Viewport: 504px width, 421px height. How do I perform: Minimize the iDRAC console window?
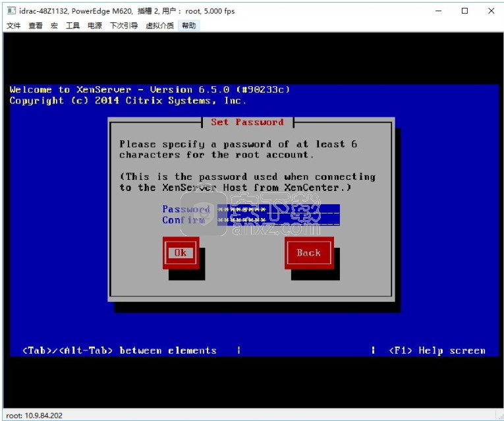point(438,11)
